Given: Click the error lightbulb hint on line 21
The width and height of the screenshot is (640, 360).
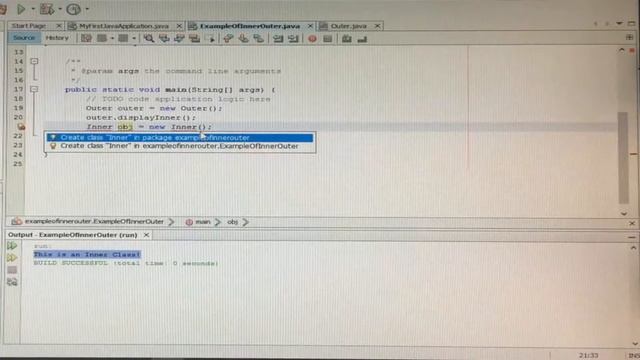Looking at the screenshot, I should [20, 127].
